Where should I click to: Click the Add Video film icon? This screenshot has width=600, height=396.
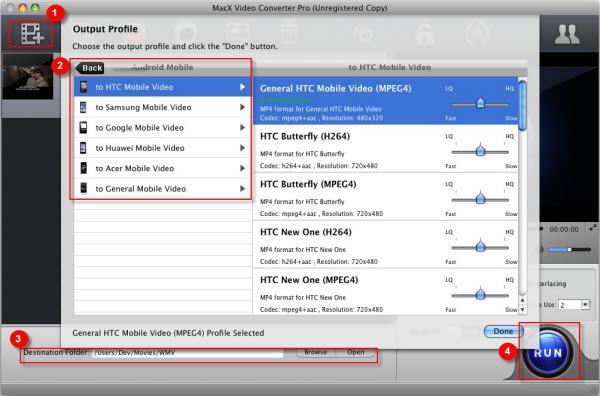point(32,34)
